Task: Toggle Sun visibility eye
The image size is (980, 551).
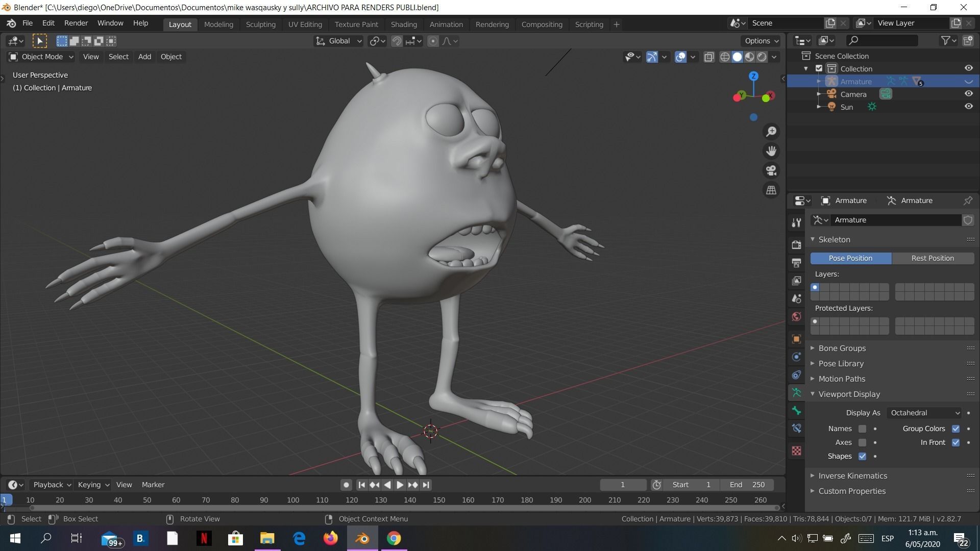Action: click(x=968, y=107)
